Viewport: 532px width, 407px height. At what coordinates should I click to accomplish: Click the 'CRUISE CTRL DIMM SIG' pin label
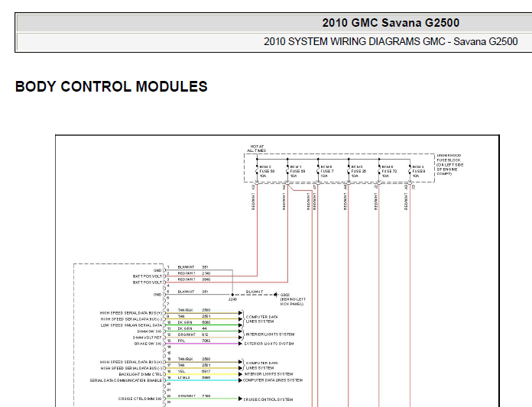(x=140, y=399)
